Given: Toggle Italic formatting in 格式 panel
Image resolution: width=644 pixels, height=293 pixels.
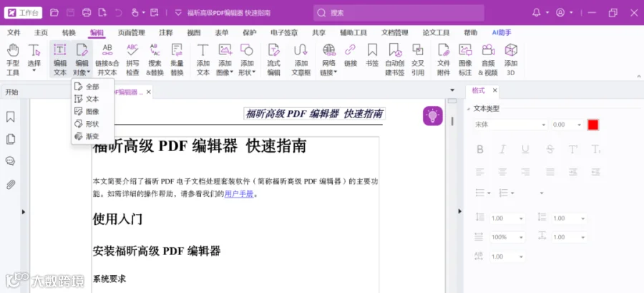Looking at the screenshot, I should tap(502, 150).
